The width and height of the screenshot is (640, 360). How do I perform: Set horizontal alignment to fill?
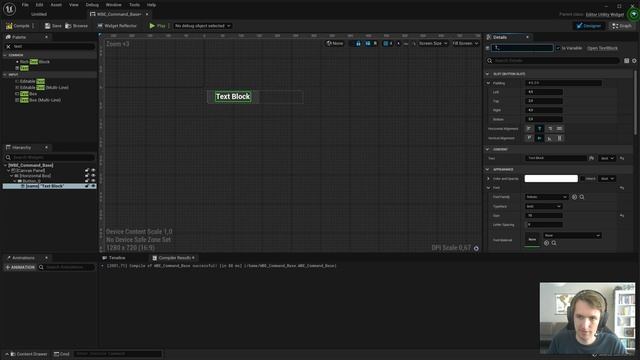tap(560, 129)
